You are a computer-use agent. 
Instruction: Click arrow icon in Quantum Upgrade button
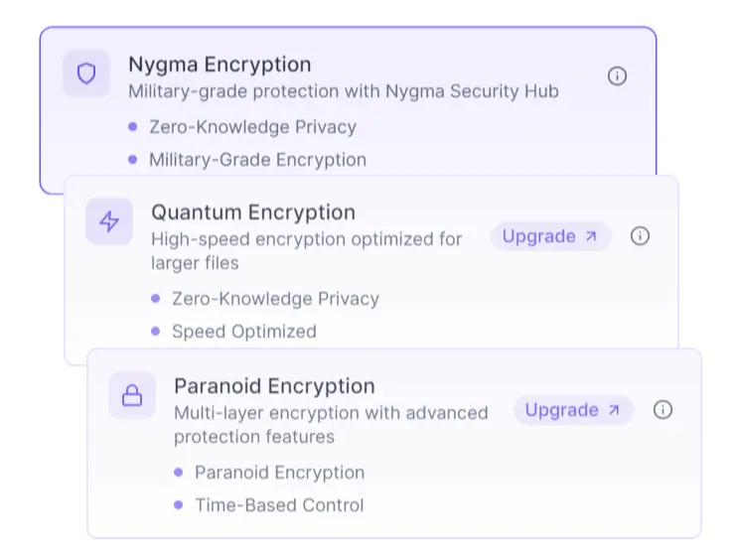[591, 236]
